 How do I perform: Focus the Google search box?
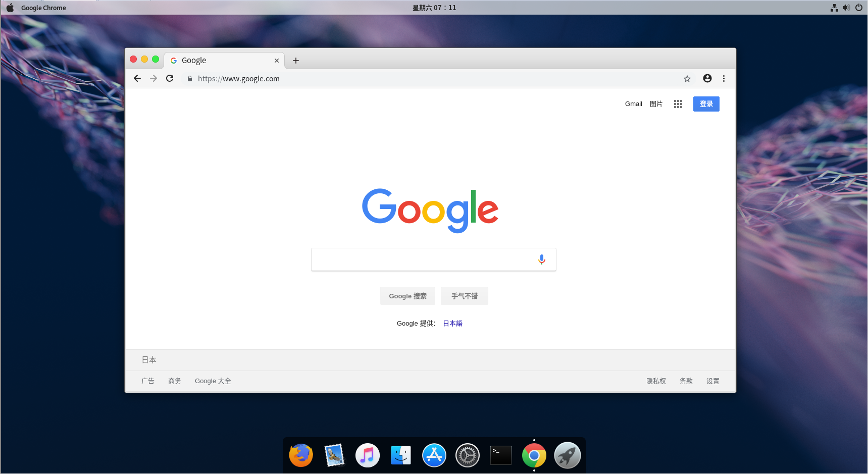point(434,259)
